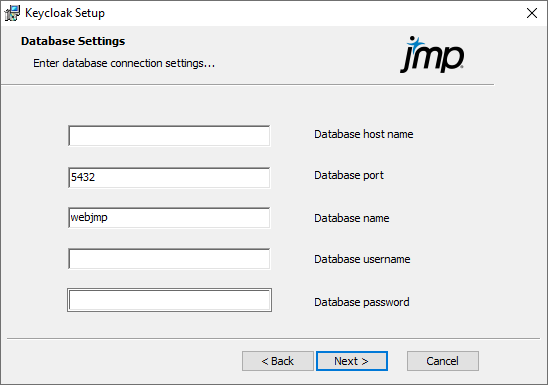
Task: Click 'Enter database connection settings...' text
Action: (124, 63)
